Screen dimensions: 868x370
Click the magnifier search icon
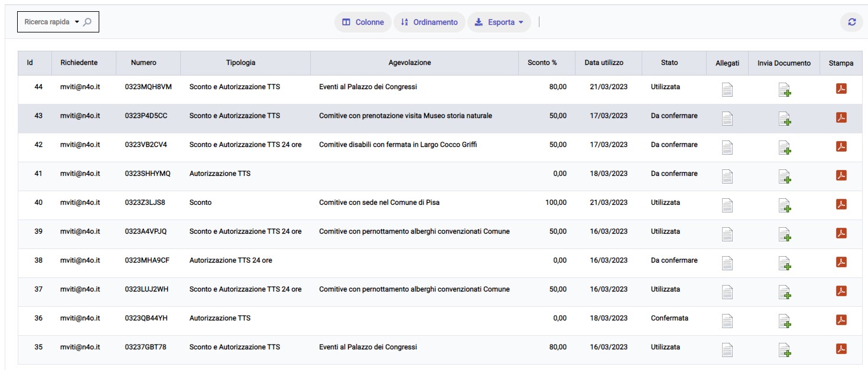(x=87, y=22)
